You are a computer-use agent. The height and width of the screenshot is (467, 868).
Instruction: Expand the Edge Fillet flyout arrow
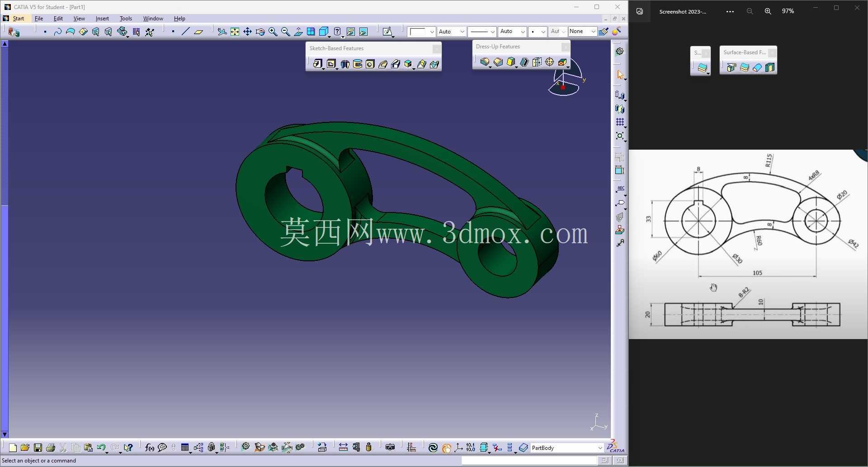pyautogui.click(x=490, y=67)
